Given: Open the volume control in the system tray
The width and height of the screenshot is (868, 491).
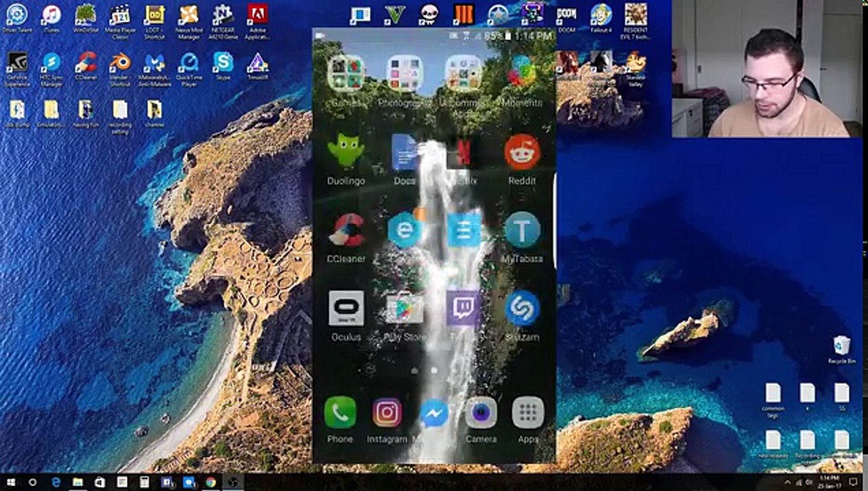Looking at the screenshot, I should click(x=809, y=482).
